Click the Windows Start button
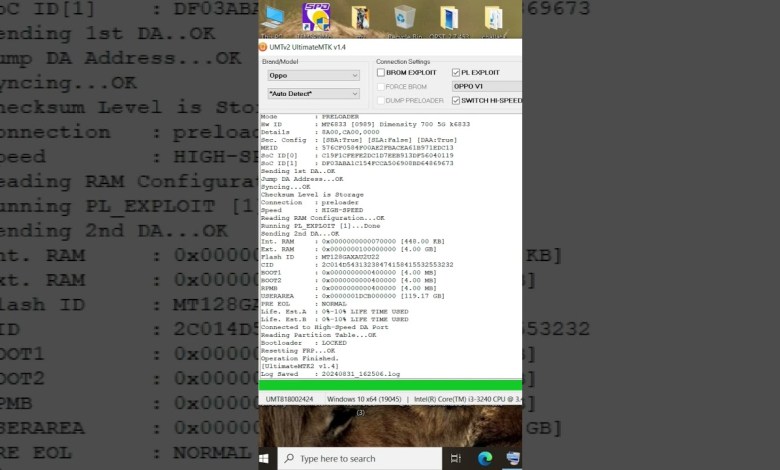Screen dimensions: 780x470 pyautogui.click(x=266, y=458)
